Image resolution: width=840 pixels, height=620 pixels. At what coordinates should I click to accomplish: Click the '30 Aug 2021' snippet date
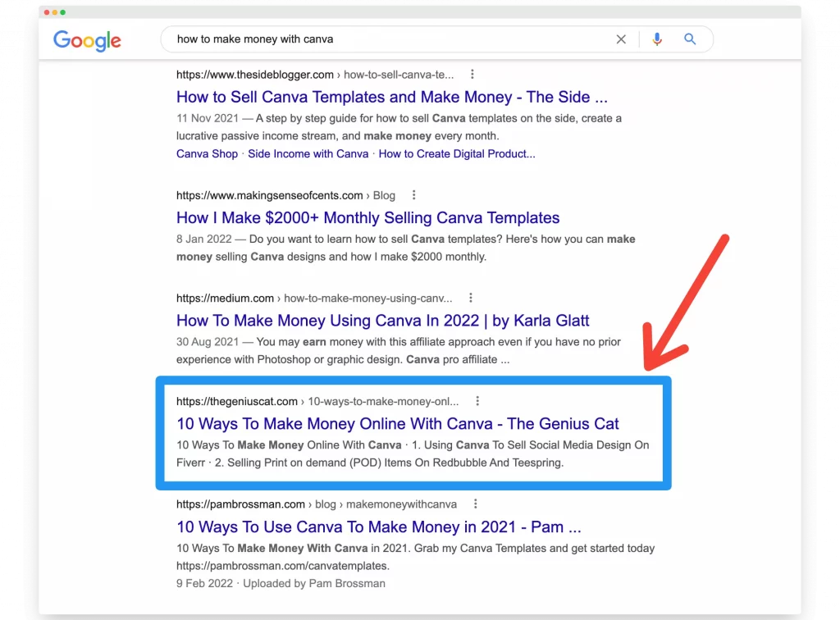click(x=208, y=342)
